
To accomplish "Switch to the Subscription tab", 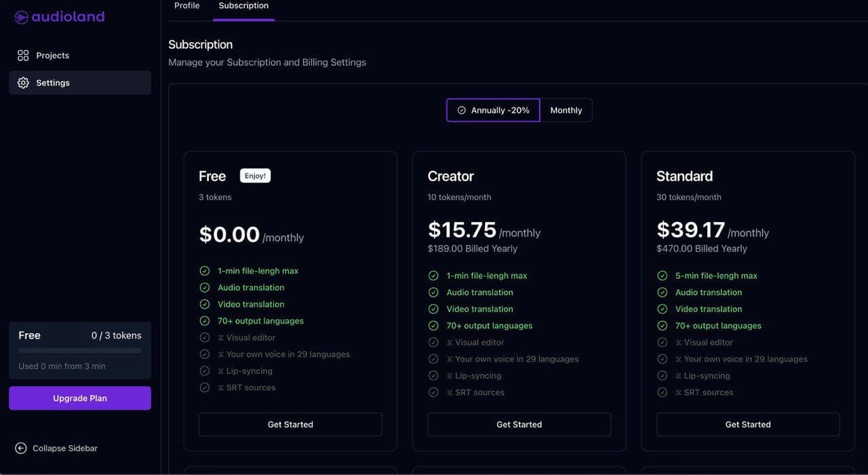I will (x=243, y=6).
